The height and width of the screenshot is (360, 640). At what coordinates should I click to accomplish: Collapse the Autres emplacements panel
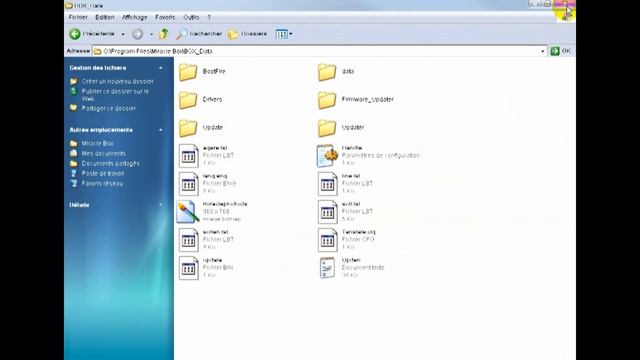click(160, 130)
